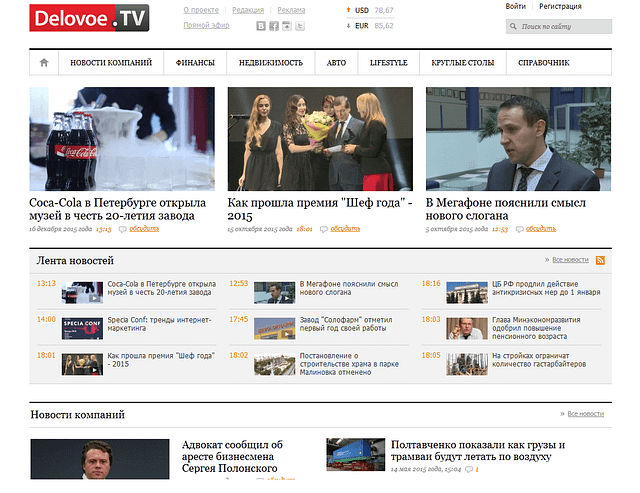Open the large award ceremony image
This screenshot has height=493, width=640.
320,139
